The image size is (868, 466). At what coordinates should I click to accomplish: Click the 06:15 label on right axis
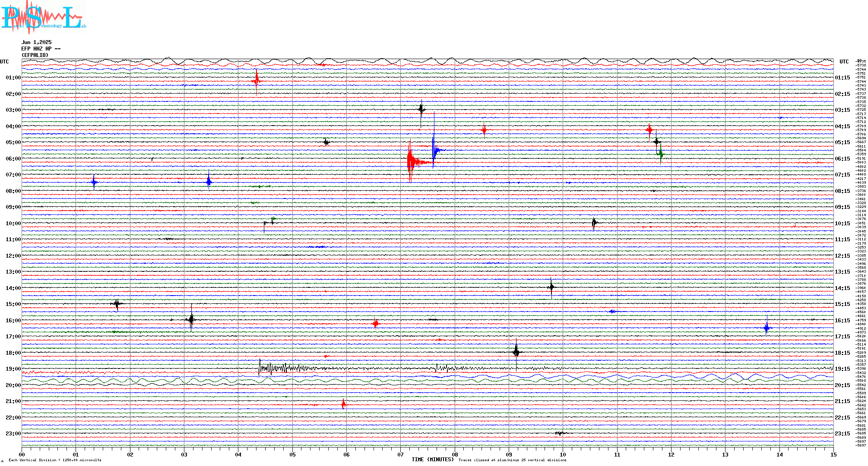tap(843, 159)
